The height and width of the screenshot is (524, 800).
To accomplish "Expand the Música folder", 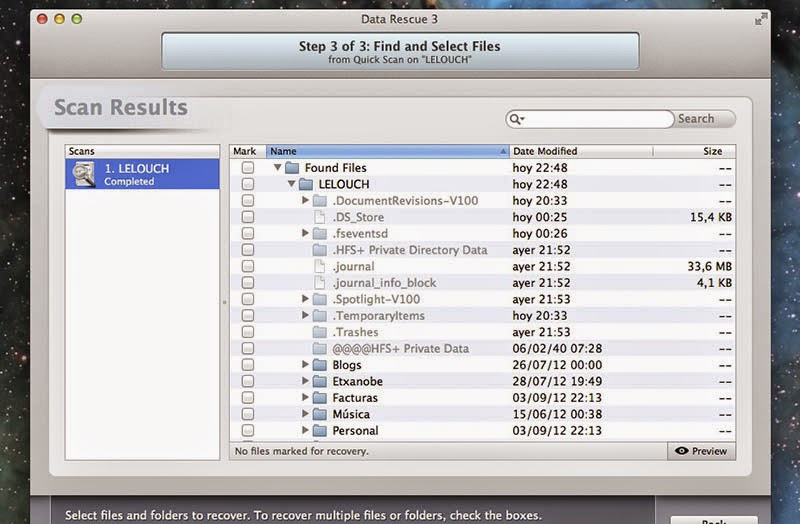I will coord(305,413).
